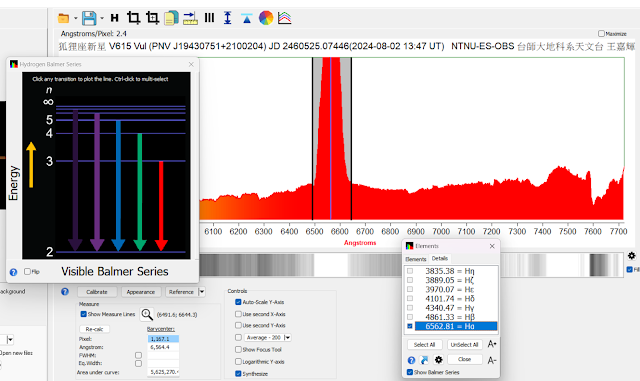Switch to the Details tab
640x381 pixels.
[440, 258]
